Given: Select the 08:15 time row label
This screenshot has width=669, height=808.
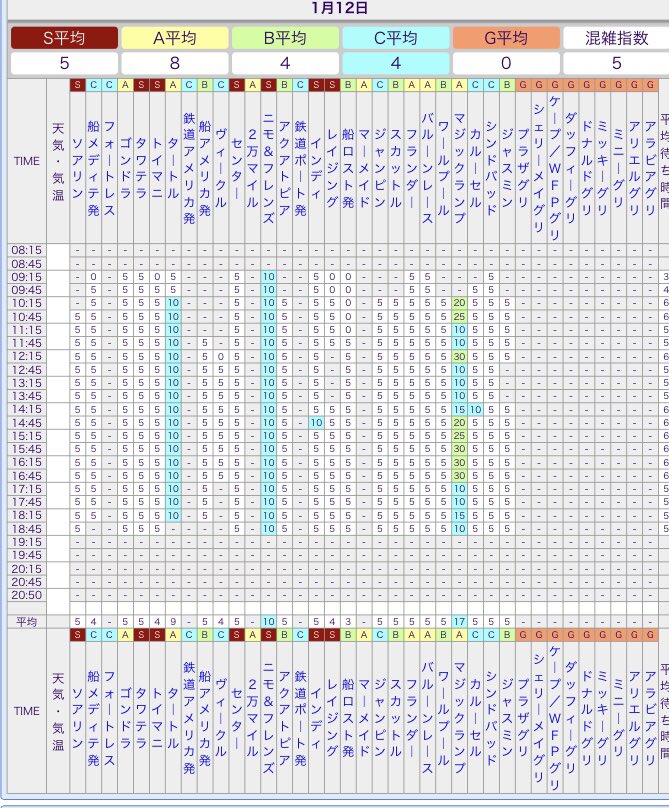Looking at the screenshot, I should tap(27, 250).
